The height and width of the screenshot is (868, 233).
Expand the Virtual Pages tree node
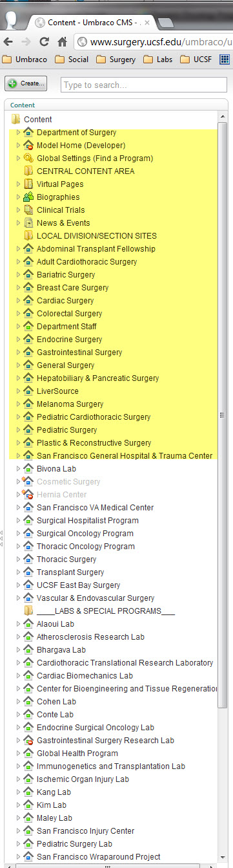(18, 184)
